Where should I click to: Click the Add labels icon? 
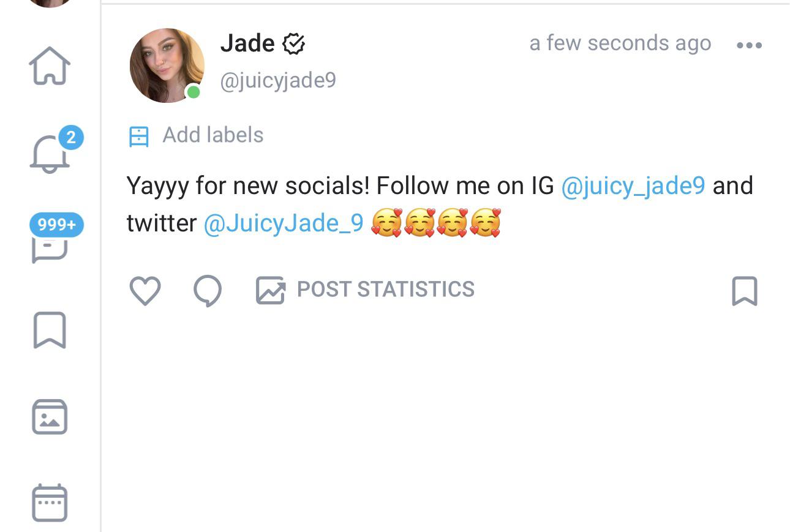click(x=140, y=135)
